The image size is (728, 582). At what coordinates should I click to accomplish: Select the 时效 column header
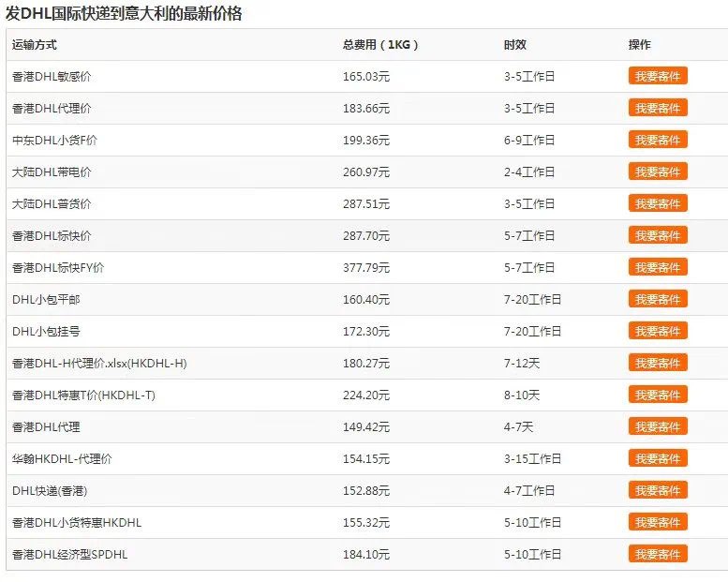(515, 45)
